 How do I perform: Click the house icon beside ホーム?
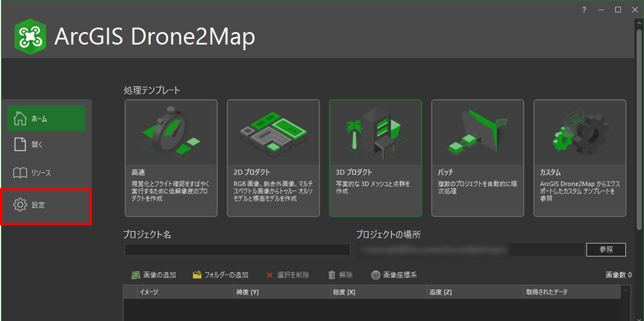[x=20, y=118]
